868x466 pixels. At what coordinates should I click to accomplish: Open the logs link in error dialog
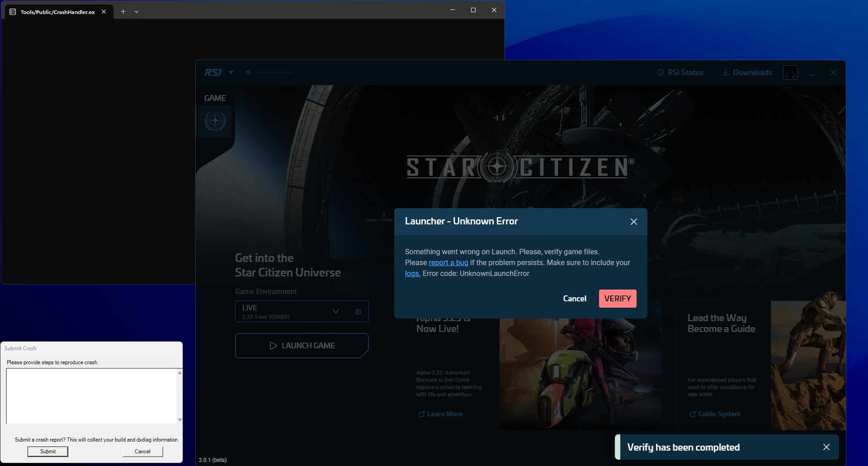[412, 274]
